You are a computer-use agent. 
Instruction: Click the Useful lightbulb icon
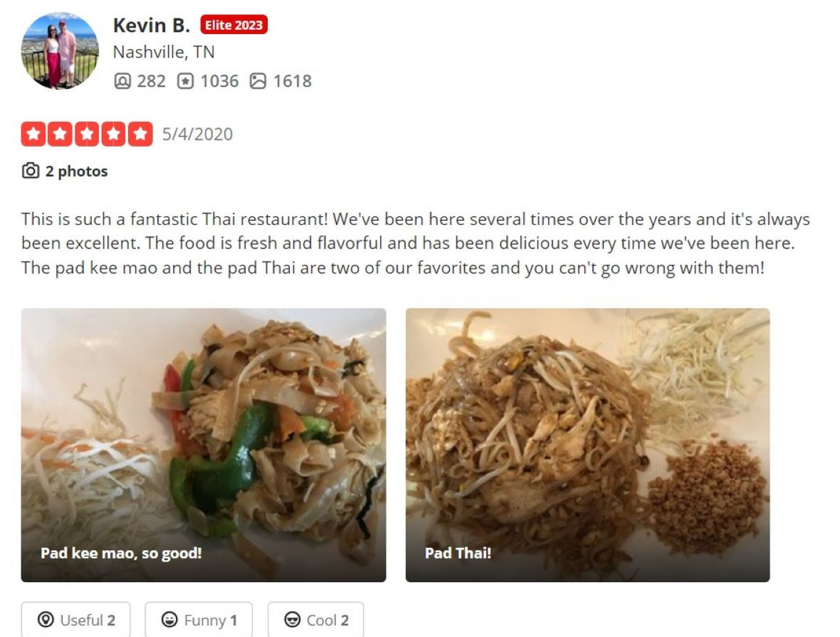pos(46,620)
